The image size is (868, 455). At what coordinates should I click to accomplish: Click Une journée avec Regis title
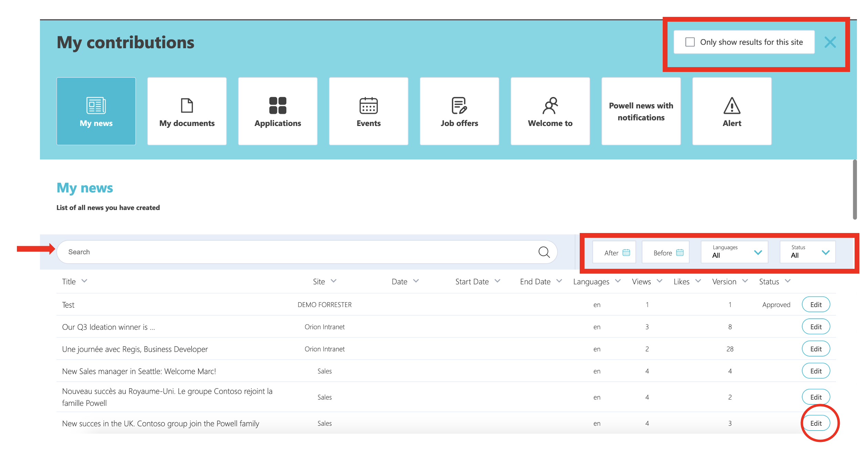135,349
